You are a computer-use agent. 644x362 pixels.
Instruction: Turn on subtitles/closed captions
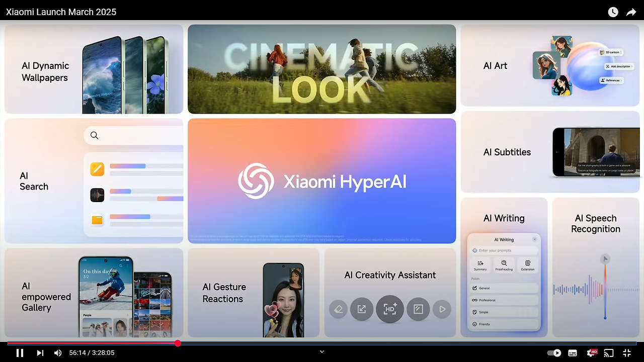coord(573,353)
